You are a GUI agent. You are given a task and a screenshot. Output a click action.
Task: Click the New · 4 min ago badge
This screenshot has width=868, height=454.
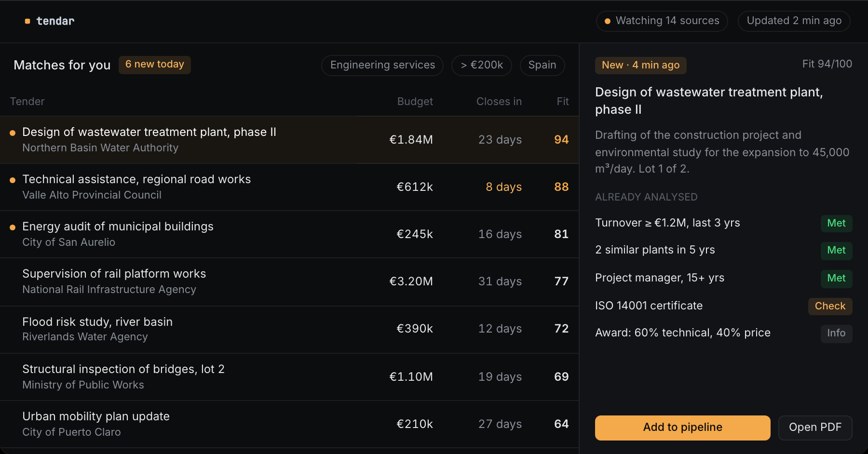pyautogui.click(x=640, y=65)
